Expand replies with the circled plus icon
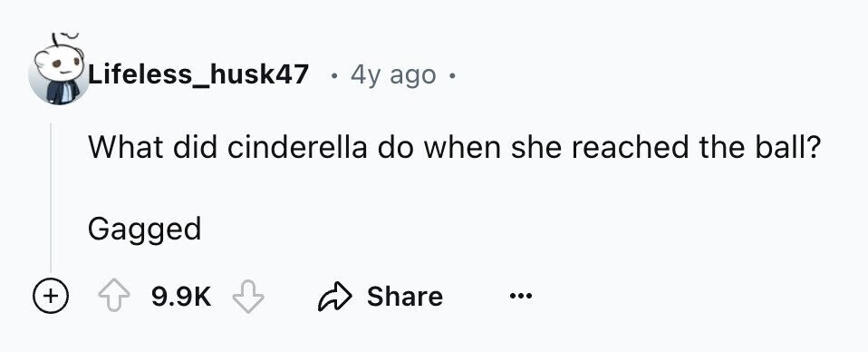 point(51,297)
